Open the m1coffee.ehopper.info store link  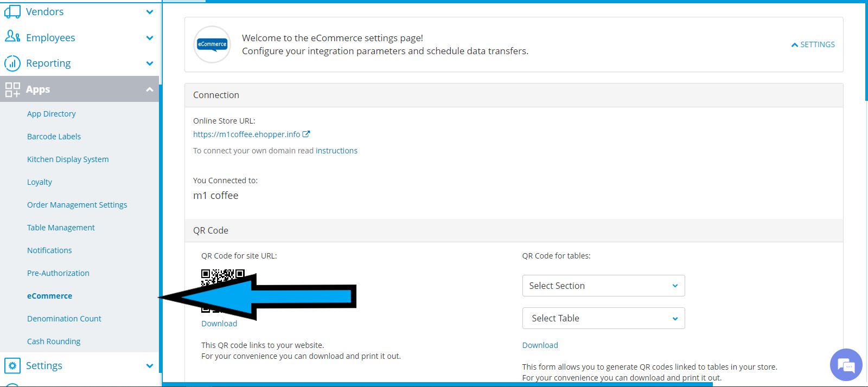246,134
